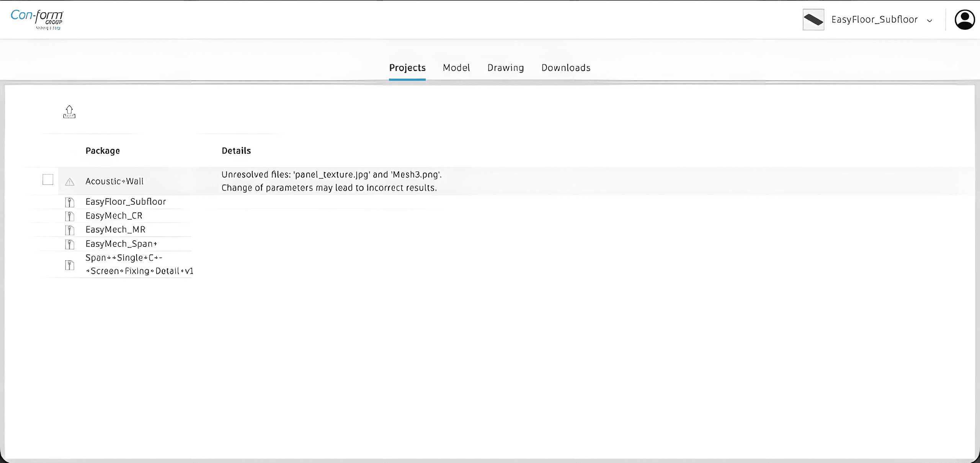Click the upload package icon
The height and width of the screenshot is (463, 980).
click(x=69, y=112)
